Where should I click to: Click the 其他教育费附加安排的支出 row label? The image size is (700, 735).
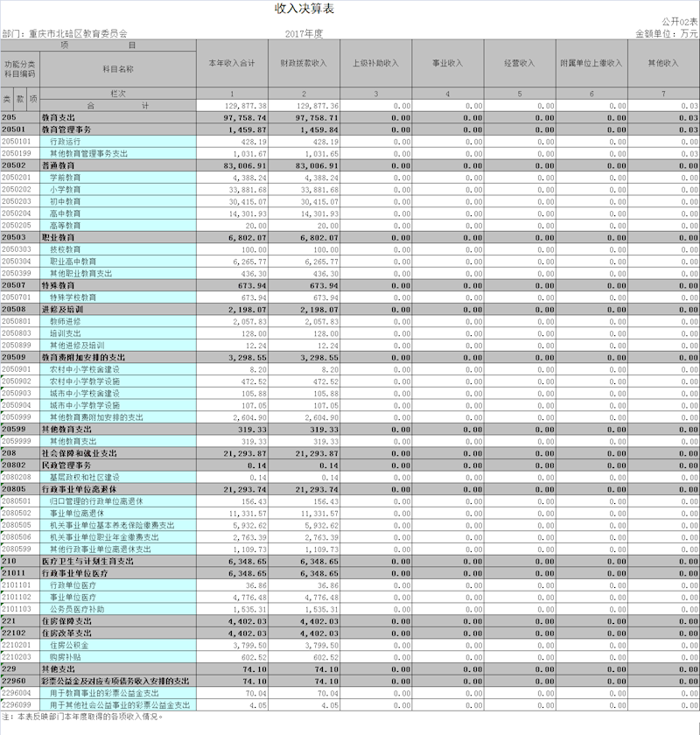pos(96,417)
